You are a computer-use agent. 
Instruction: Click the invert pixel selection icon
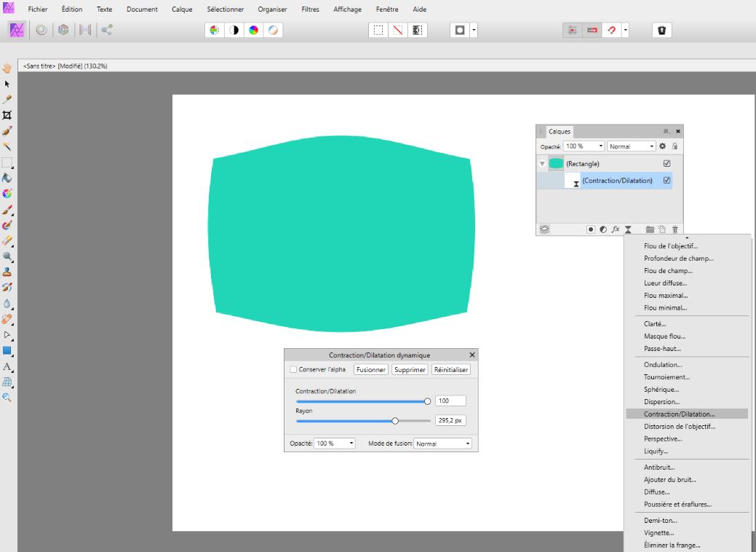[418, 31]
